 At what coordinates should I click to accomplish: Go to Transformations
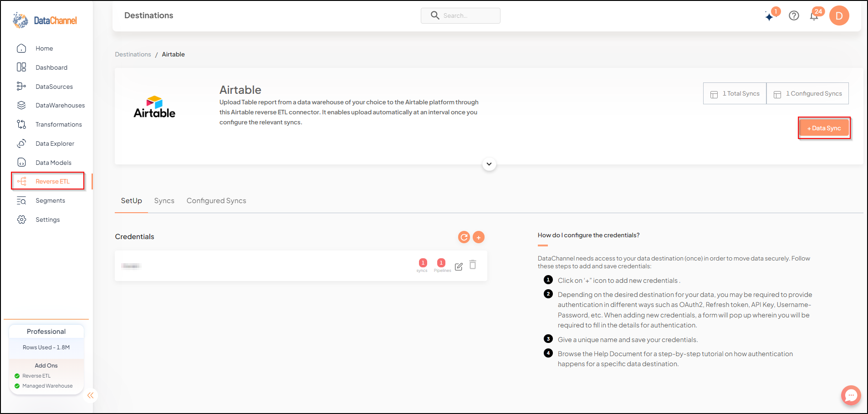59,124
